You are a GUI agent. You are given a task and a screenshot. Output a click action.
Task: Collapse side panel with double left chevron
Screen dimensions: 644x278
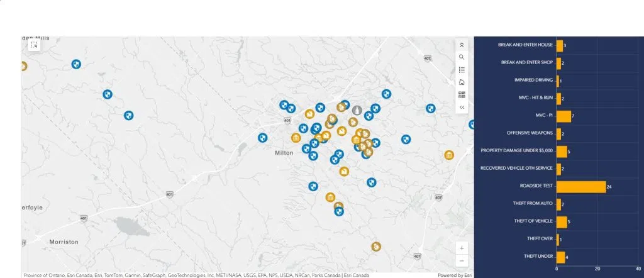tap(462, 108)
